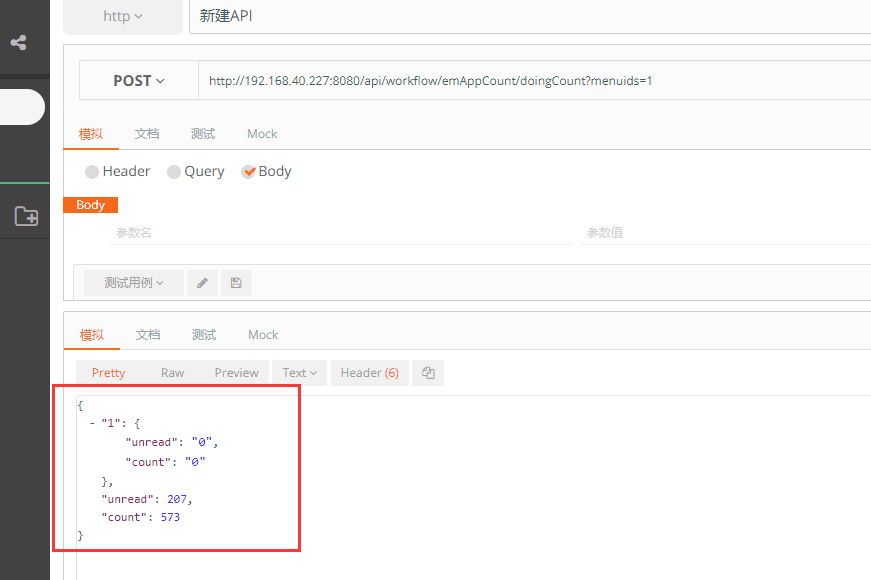
Task: Show response Header (6) details
Action: click(x=369, y=373)
